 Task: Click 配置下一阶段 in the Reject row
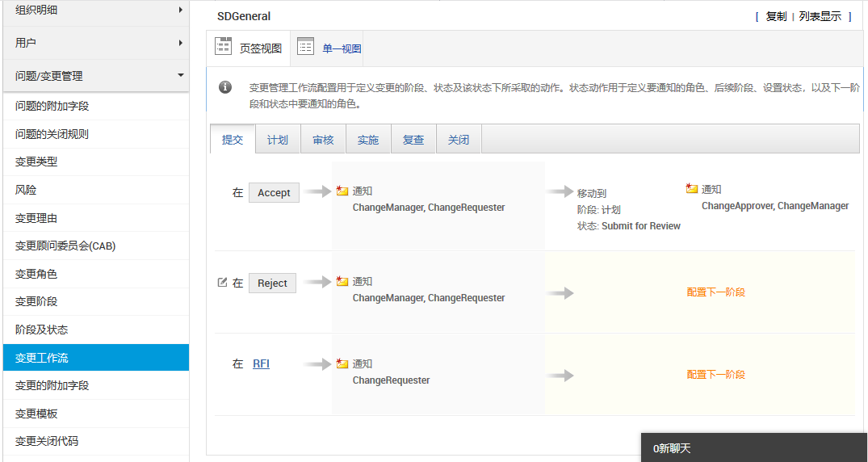[715, 292]
